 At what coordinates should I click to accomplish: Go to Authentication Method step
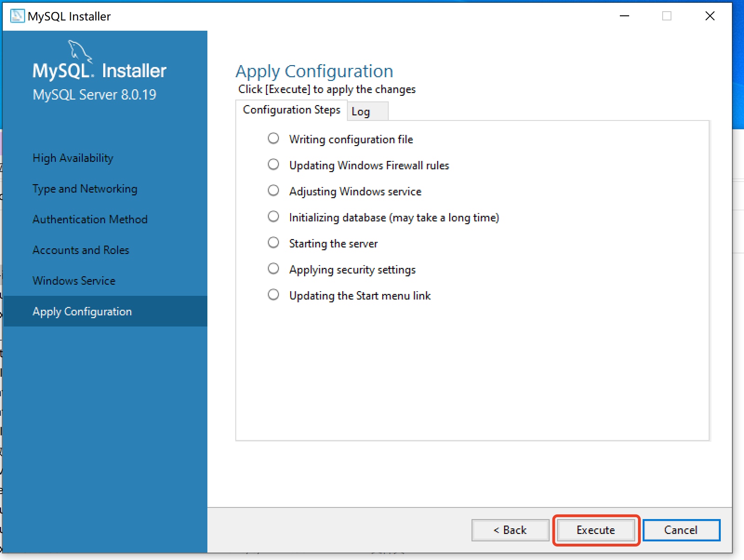click(x=90, y=220)
